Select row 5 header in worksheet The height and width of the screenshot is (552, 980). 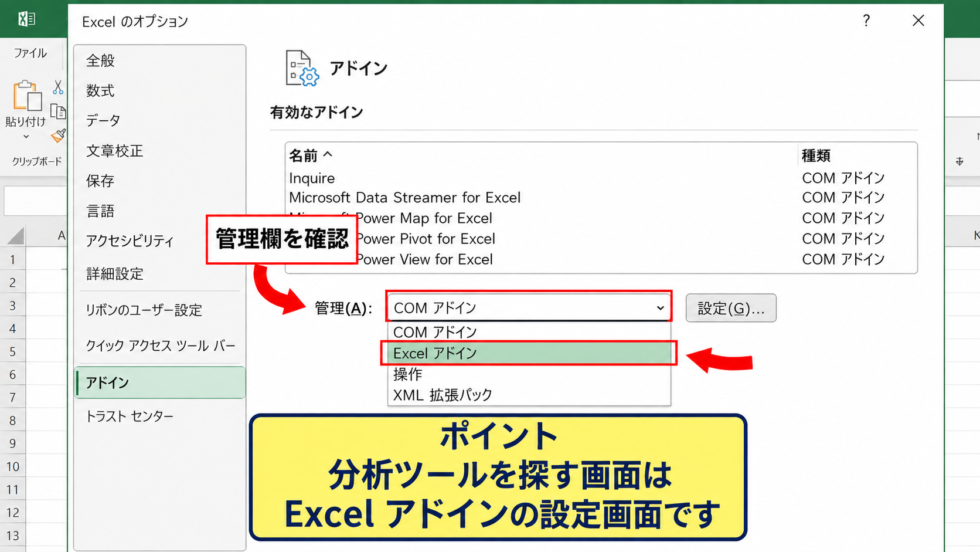click(x=13, y=351)
